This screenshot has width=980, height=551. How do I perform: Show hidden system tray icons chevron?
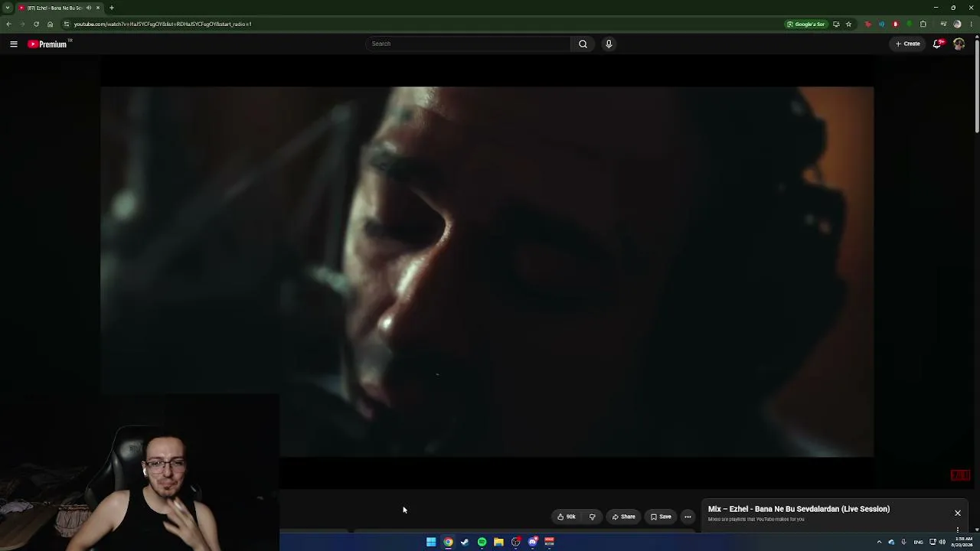(x=879, y=542)
